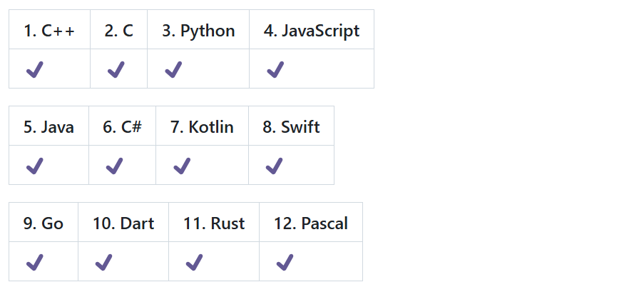644x287 pixels.
Task: Click the checkmark beneath the C column
Action: click(116, 69)
